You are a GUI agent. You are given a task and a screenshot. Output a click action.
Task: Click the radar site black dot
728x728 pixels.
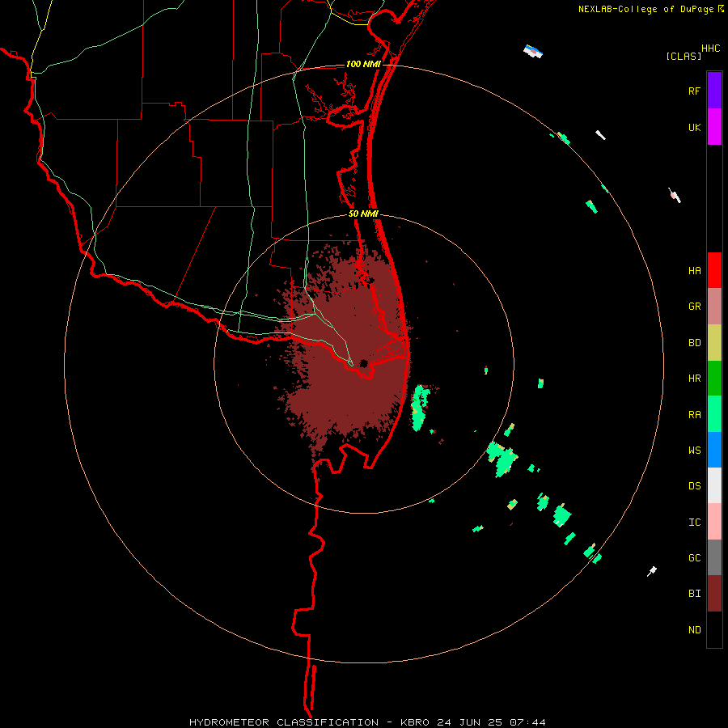(363, 363)
